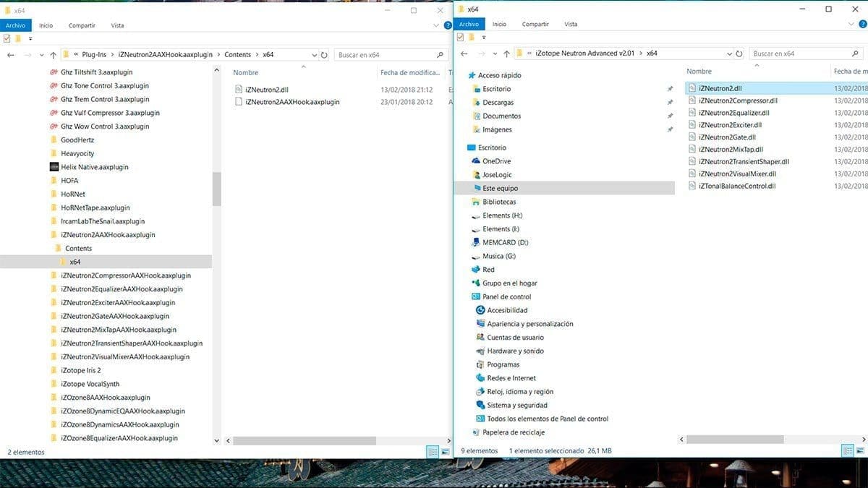
Task: Sort by Fecha de modificación column left window
Action: [409, 72]
